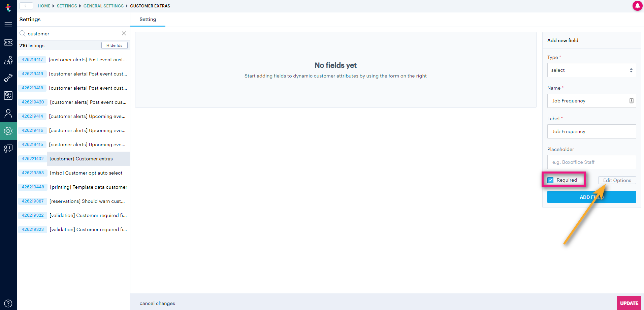This screenshot has width=644, height=310.
Task: Expand the Type select dropdown
Action: pos(591,70)
